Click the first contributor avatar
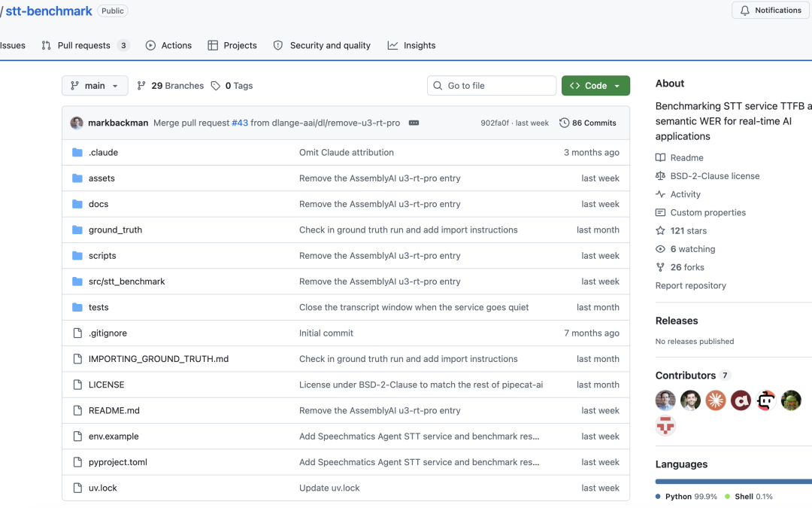 [x=665, y=400]
